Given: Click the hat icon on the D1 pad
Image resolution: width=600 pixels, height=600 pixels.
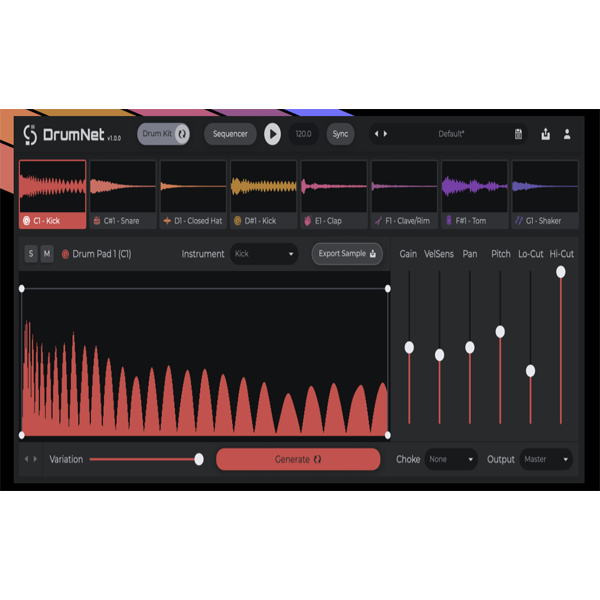Looking at the screenshot, I should pos(167,221).
